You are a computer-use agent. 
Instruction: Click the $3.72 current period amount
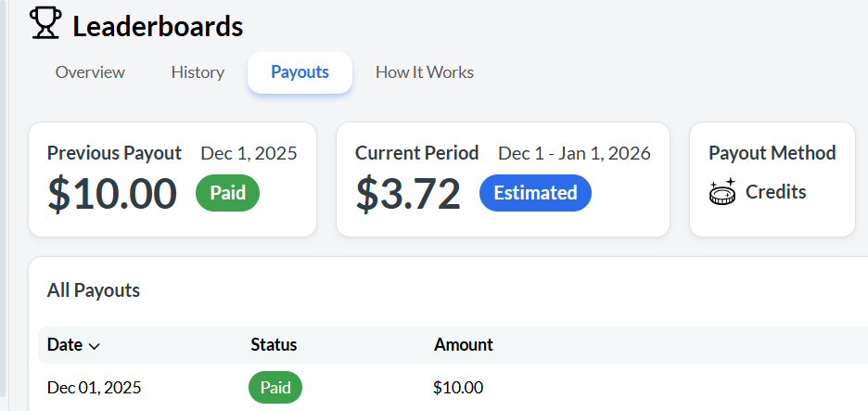[x=408, y=193]
